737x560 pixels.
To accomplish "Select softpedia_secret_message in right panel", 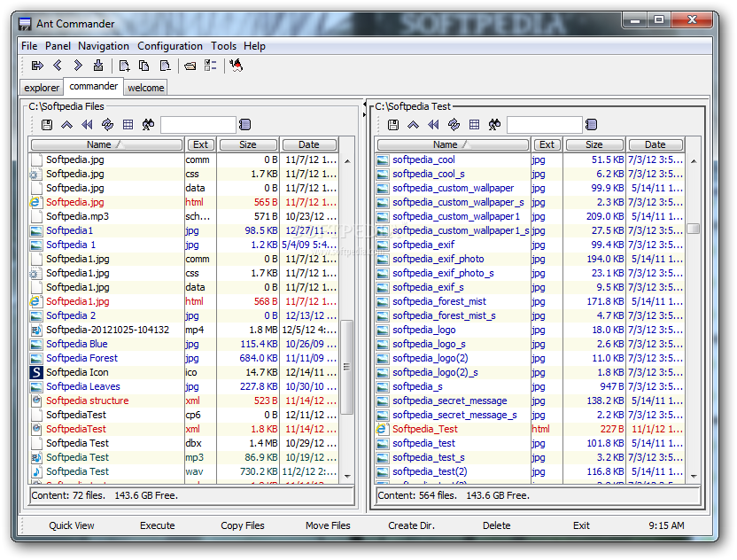I will (531, 401).
